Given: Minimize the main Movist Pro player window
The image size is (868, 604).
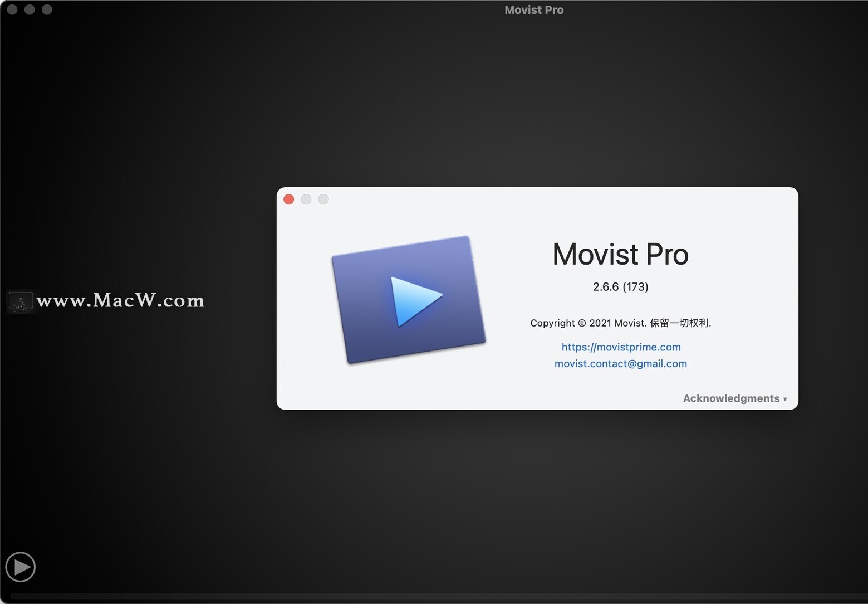Looking at the screenshot, I should click(x=30, y=9).
